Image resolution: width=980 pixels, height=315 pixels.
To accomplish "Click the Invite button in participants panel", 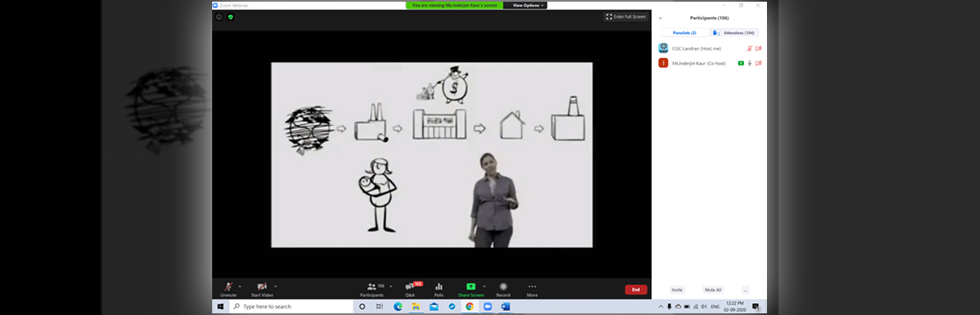I will click(x=677, y=290).
